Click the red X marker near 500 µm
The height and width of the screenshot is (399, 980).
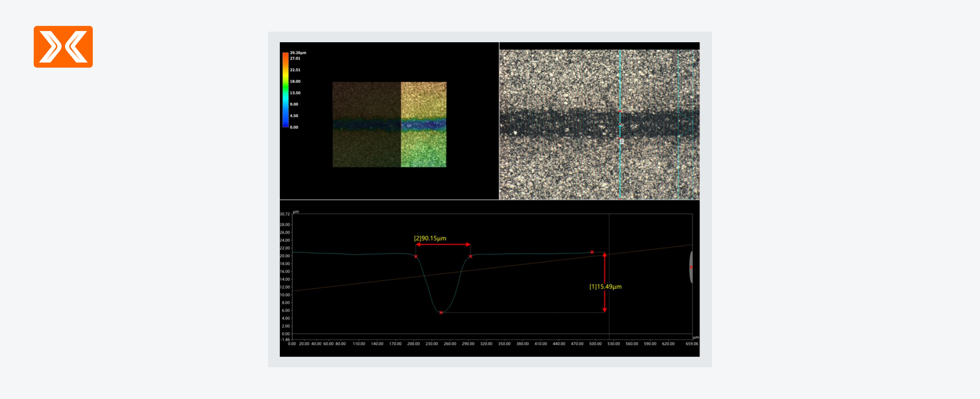tap(592, 252)
